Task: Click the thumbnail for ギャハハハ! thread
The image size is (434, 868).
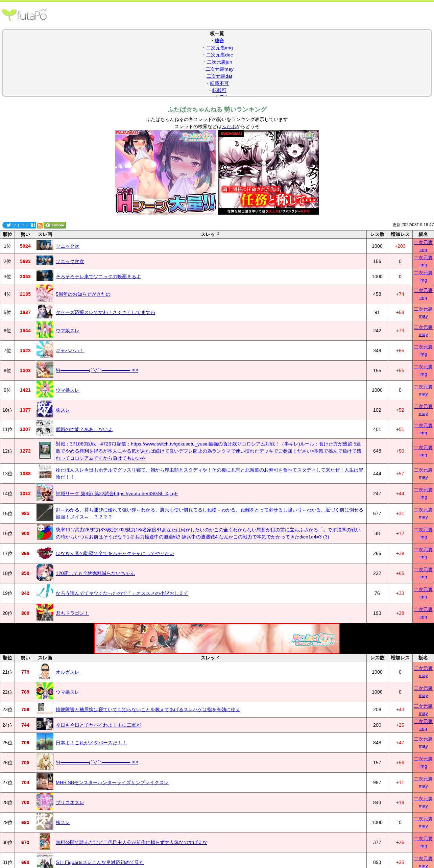Action: coord(45,350)
